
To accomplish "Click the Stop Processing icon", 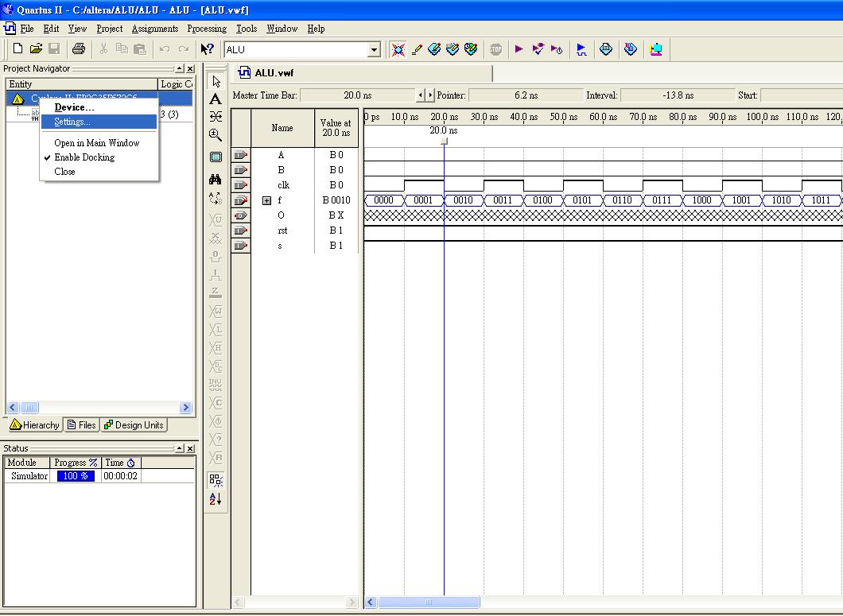I will click(495, 49).
